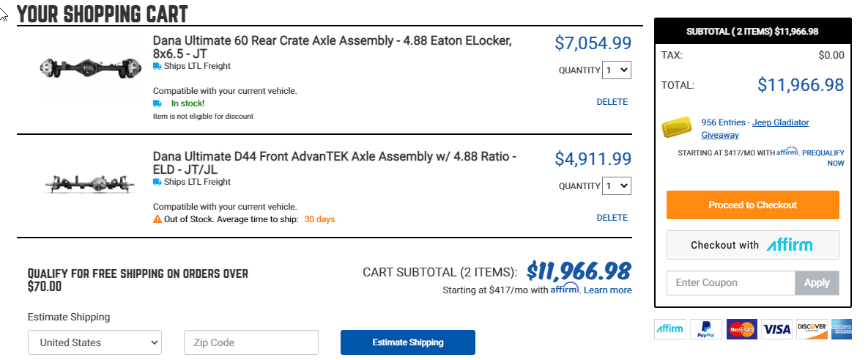868x360 pixels.
Task: Click the Enter Coupon text field
Action: (731, 282)
